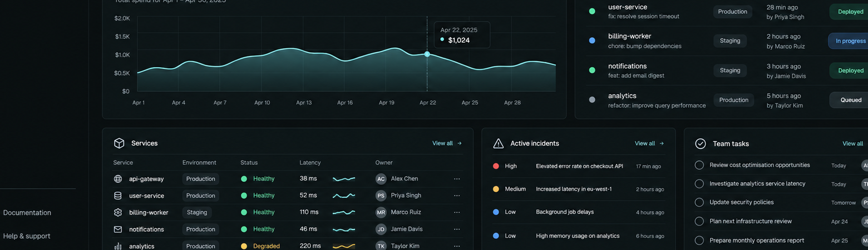Click the blue status dot for billing-worker deployment
This screenshot has height=250, width=868.
[x=592, y=41]
